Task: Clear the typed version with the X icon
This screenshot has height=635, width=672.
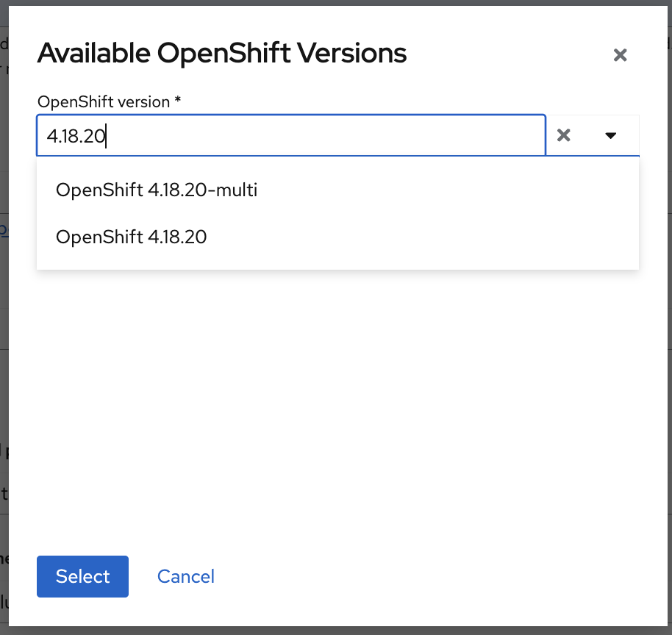Action: tap(564, 135)
